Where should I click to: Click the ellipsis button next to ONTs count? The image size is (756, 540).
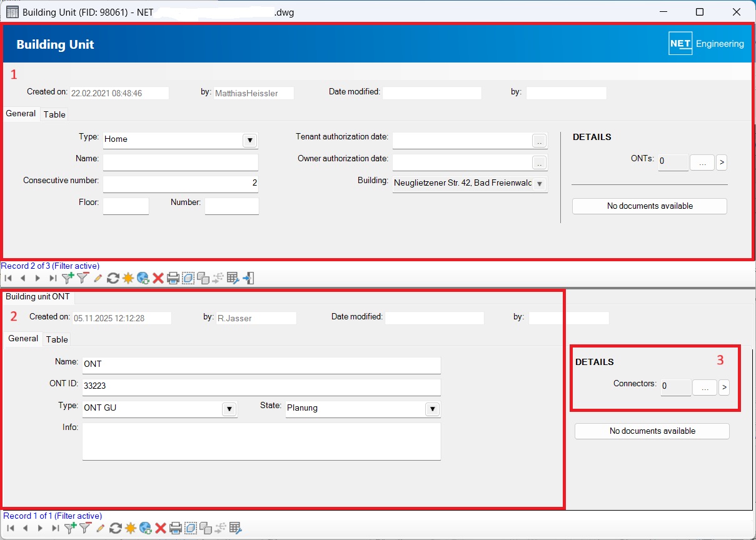[702, 162]
